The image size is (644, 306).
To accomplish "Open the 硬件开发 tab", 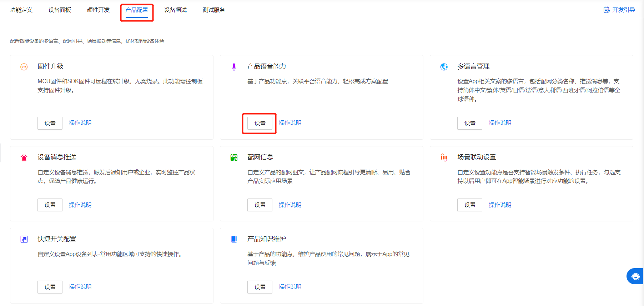I will 98,10.
